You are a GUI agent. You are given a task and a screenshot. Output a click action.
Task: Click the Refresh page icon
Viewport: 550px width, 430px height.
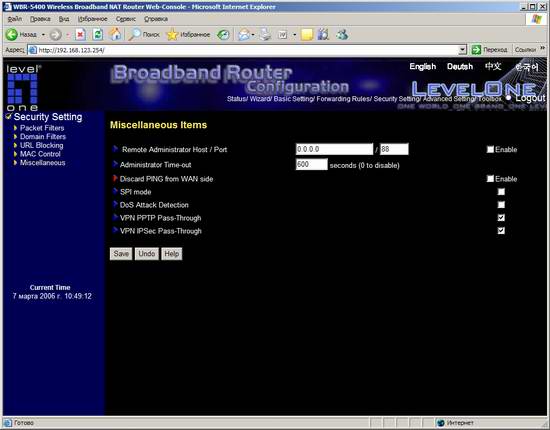coord(98,34)
